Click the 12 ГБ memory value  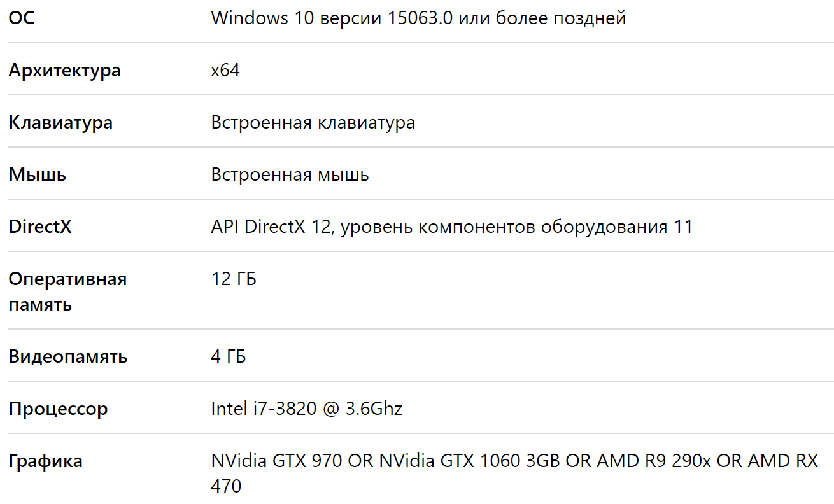coord(234,279)
